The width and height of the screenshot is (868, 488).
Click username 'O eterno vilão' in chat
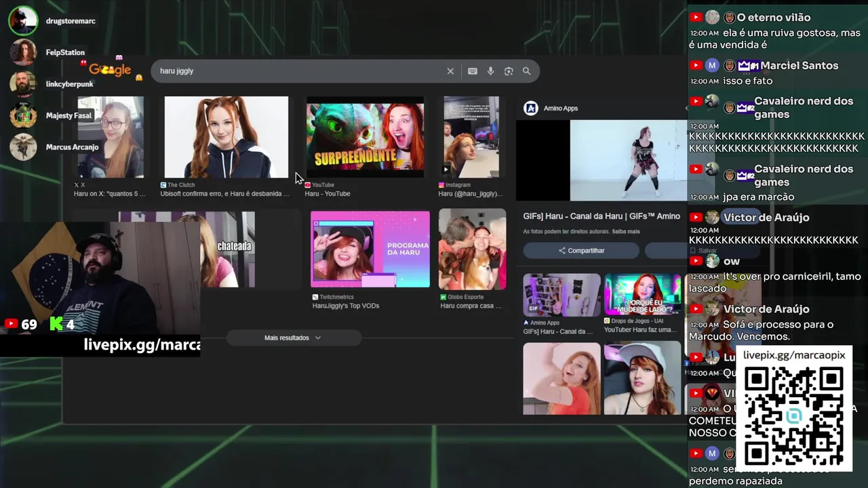click(x=774, y=18)
